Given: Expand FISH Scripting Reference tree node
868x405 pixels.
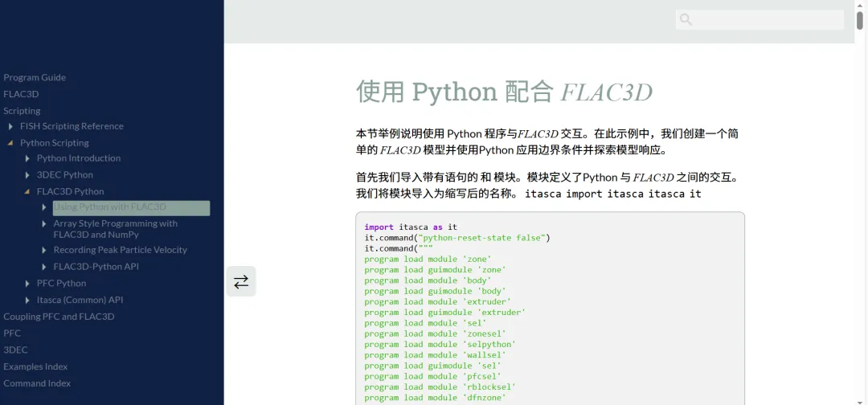Looking at the screenshot, I should coord(10,126).
